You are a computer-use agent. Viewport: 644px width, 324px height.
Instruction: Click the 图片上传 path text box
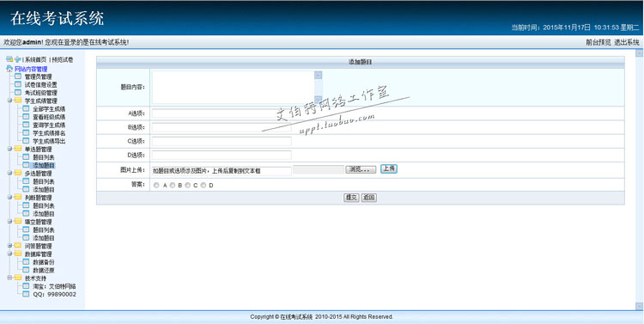[222, 171]
